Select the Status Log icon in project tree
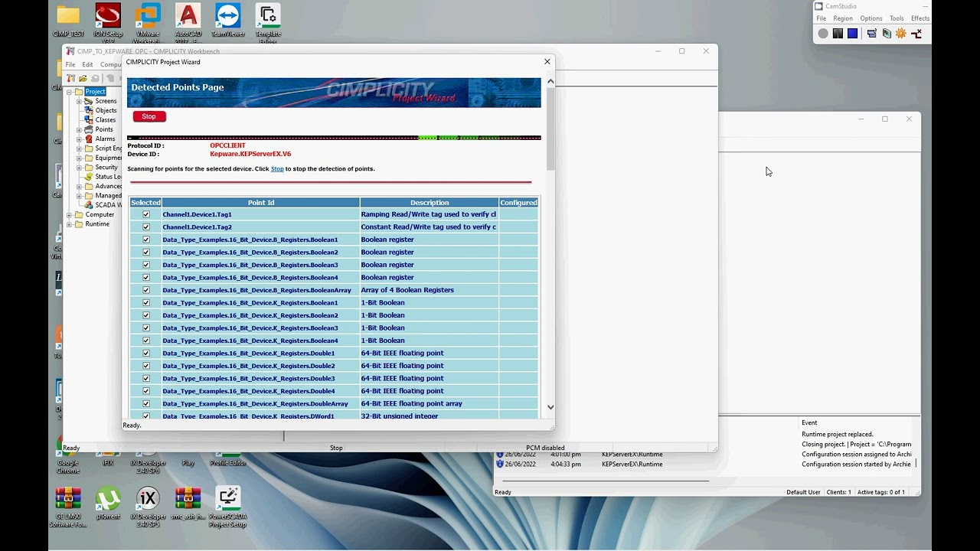The image size is (980, 551). tap(89, 177)
